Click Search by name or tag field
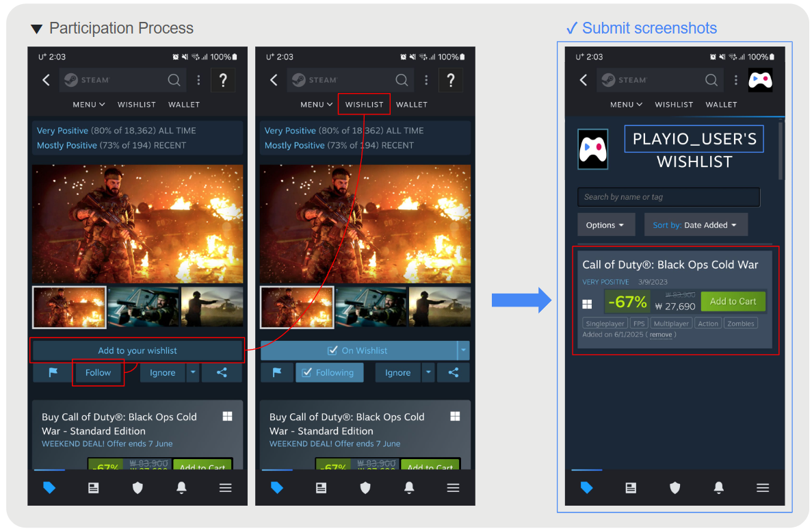Image resolution: width=812 pixels, height=531 pixels. coord(668,197)
